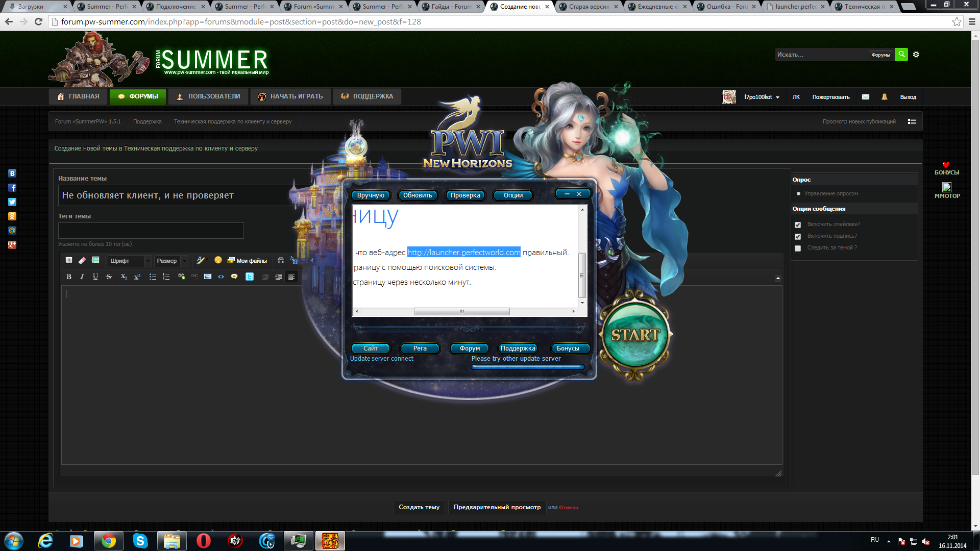Focus the 'Теги темы' input field
This screenshot has height=551, width=980.
pyautogui.click(x=151, y=231)
